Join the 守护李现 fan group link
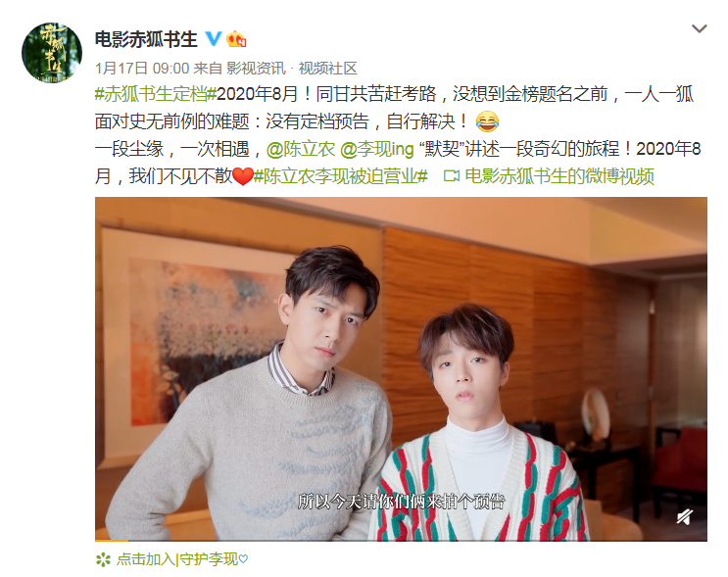Image resolution: width=728 pixels, height=577 pixels. pyautogui.click(x=181, y=559)
